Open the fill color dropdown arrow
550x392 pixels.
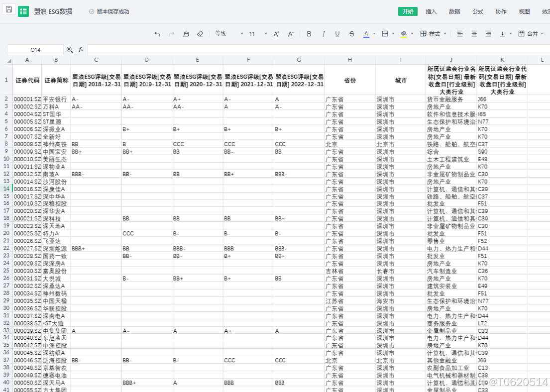click(x=412, y=34)
